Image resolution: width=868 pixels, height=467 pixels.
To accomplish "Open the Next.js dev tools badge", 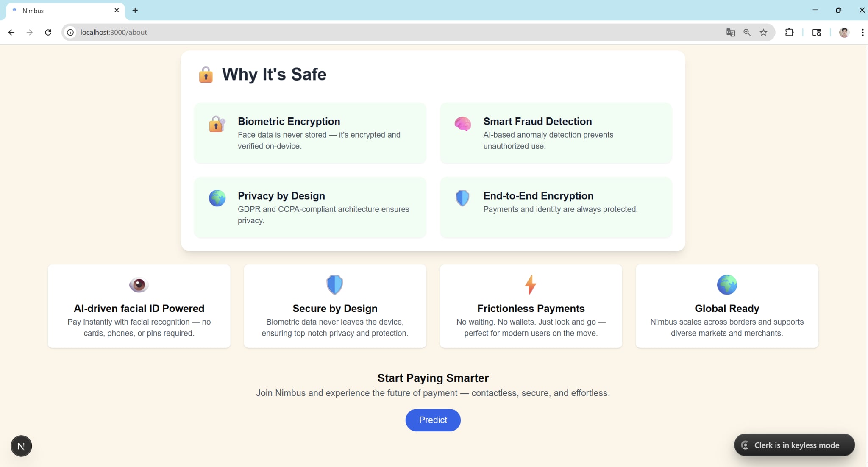I will point(21,446).
